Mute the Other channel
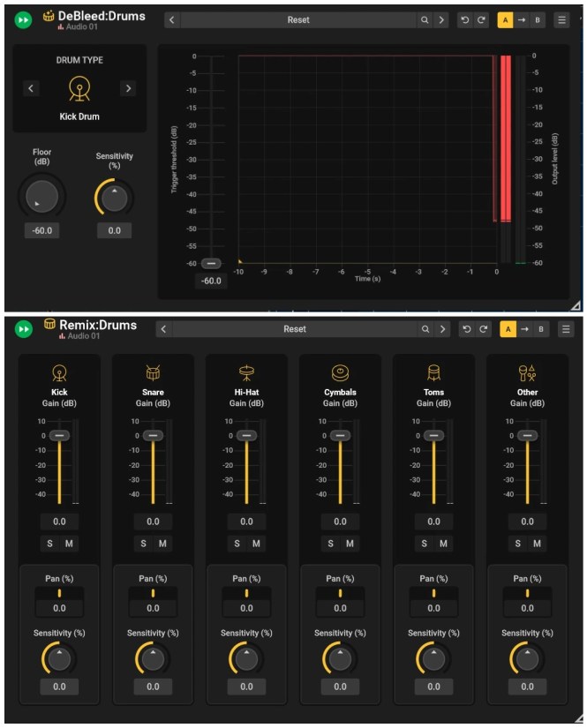The height and width of the screenshot is (728, 587). click(538, 544)
